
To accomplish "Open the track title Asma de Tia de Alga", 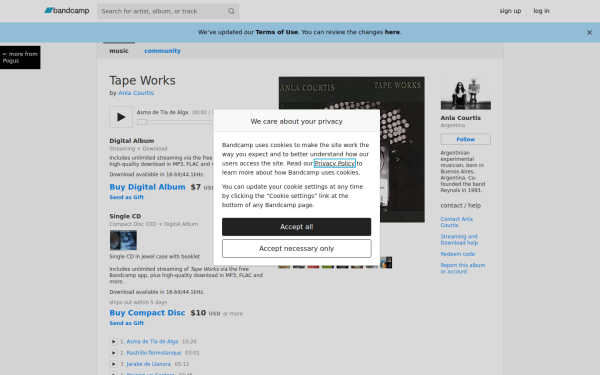I will coord(152,342).
